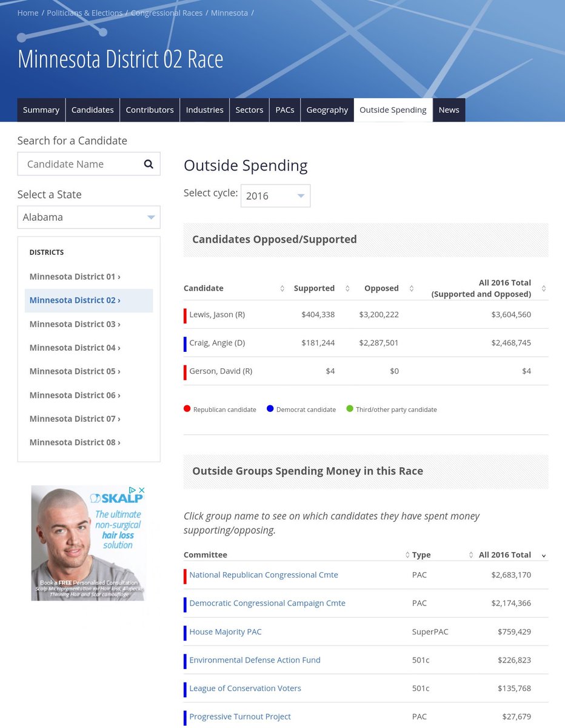Click Third/other party candidate legend label
The height and width of the screenshot is (728, 565).
[396, 409]
